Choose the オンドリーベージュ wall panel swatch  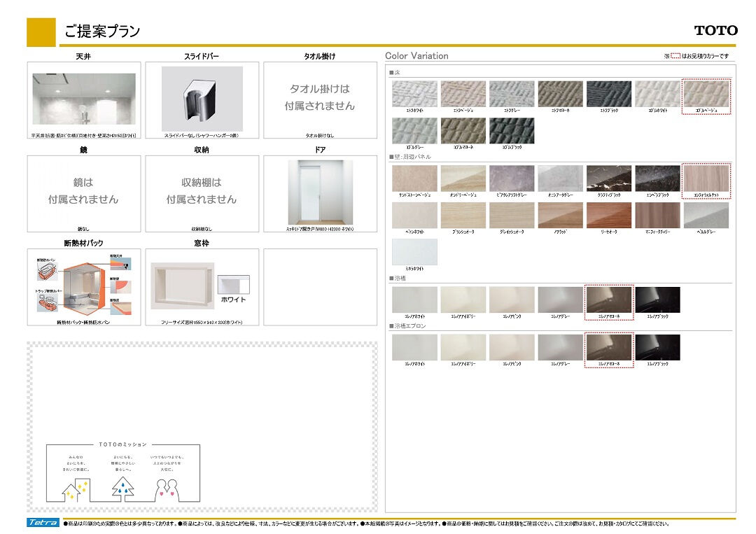pos(463,178)
